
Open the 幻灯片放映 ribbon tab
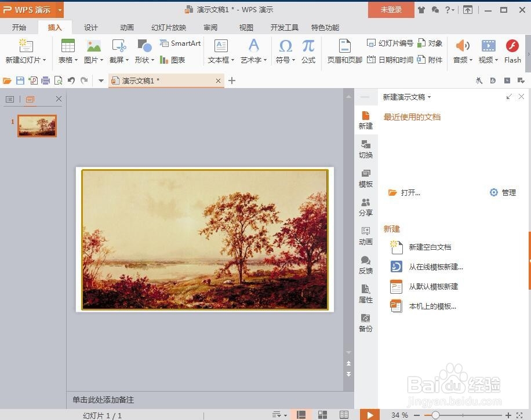pos(169,27)
